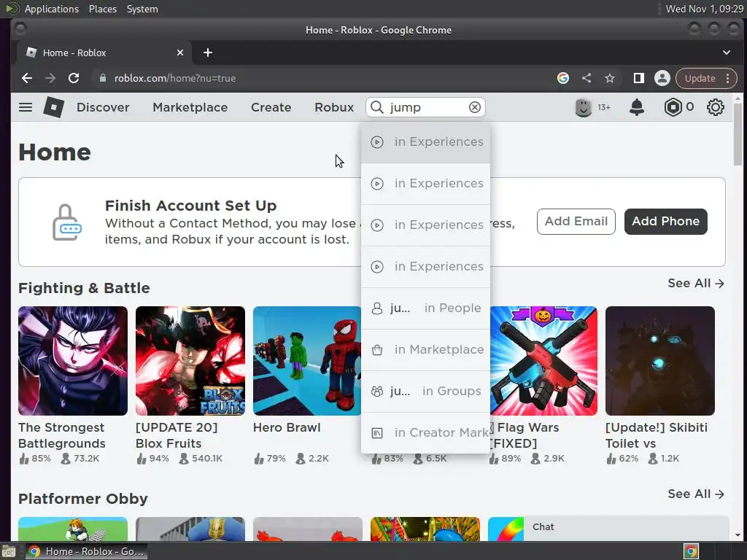Reload the page in Chrome
Viewport: 747px width, 560px height.
(74, 78)
